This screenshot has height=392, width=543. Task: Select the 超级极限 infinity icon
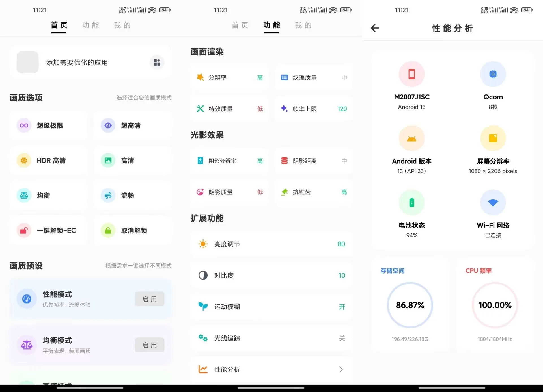click(24, 125)
